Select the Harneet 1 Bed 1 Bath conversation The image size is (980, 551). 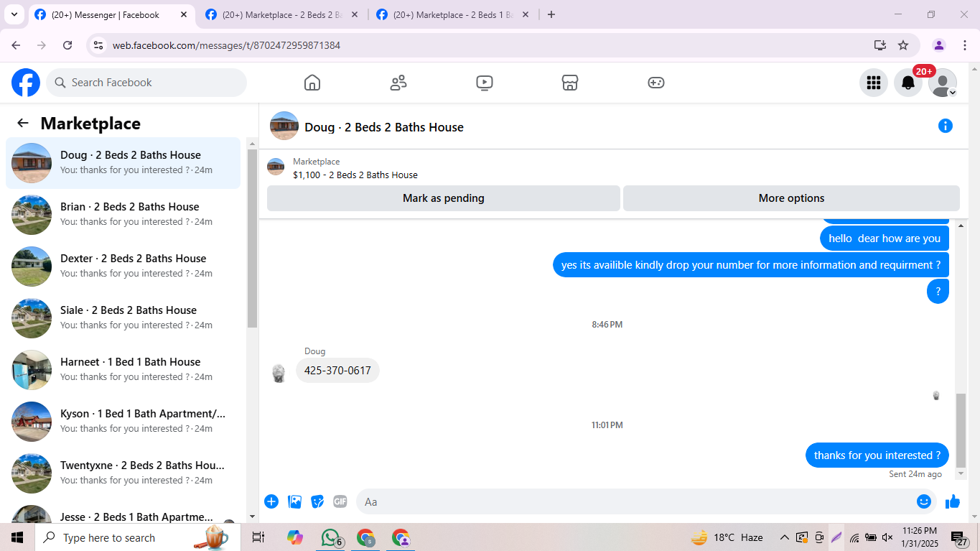[x=123, y=370]
